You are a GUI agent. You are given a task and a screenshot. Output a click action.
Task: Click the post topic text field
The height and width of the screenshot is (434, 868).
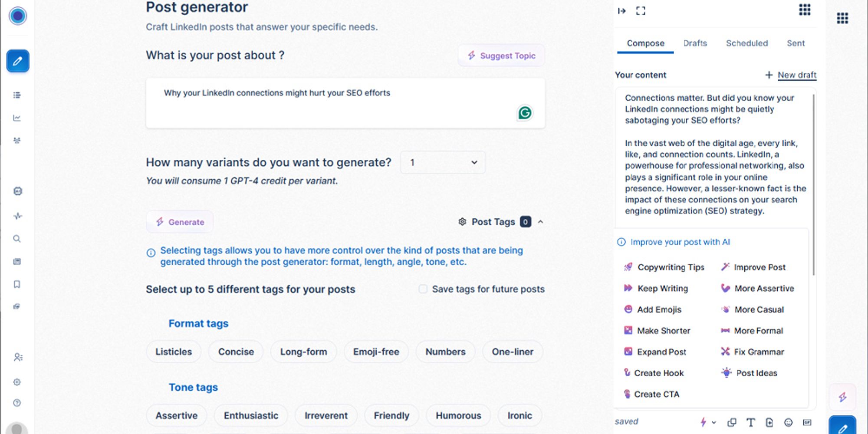(345, 103)
